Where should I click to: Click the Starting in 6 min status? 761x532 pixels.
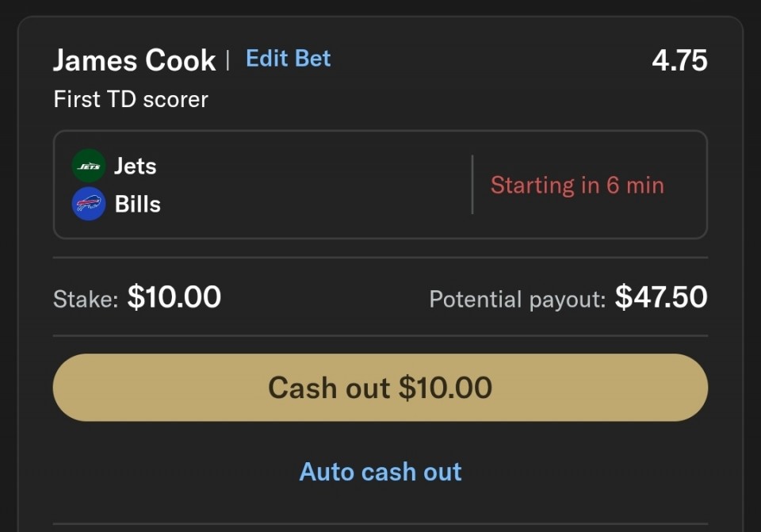[577, 186]
